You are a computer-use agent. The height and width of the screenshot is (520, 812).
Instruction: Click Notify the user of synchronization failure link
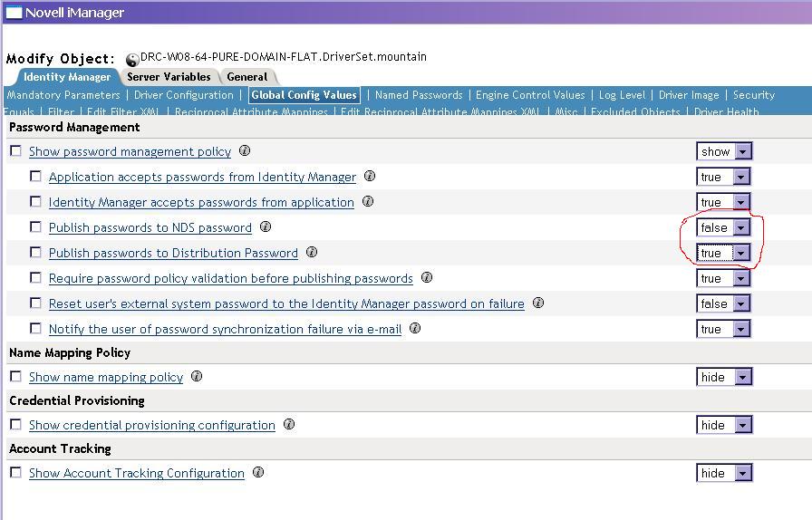(226, 330)
